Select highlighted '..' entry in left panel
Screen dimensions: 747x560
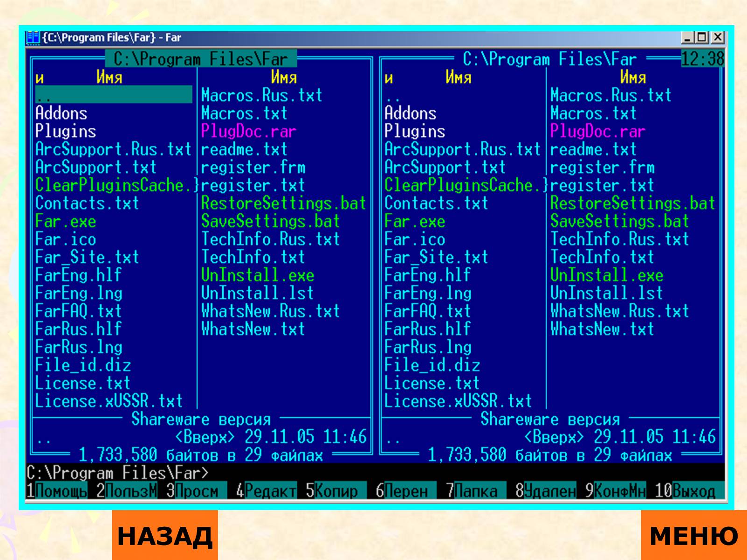point(113,95)
